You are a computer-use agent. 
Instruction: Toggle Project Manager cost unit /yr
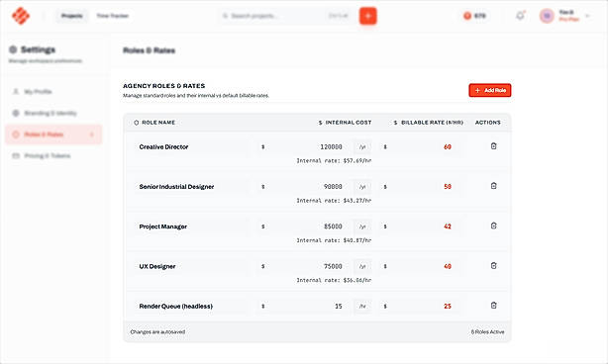point(362,227)
